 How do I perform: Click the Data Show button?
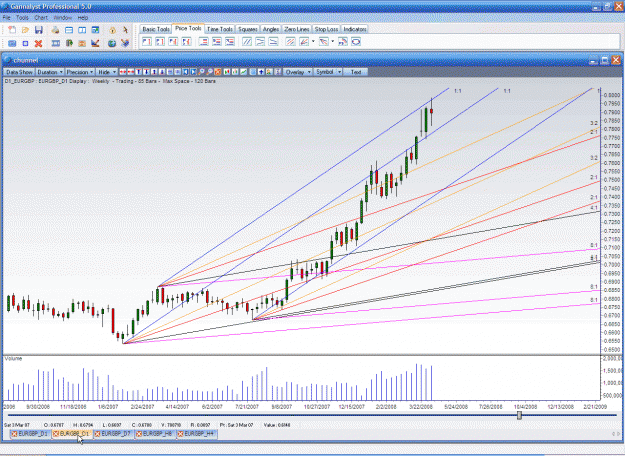pyautogui.click(x=19, y=72)
